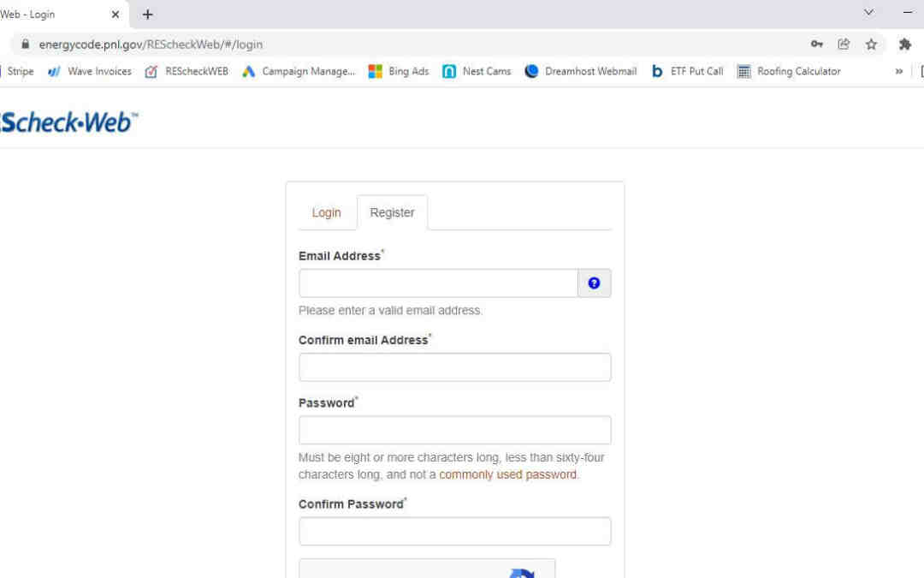Open the Roofing Calculator bookmark
This screenshot has width=924, height=578.
(789, 72)
